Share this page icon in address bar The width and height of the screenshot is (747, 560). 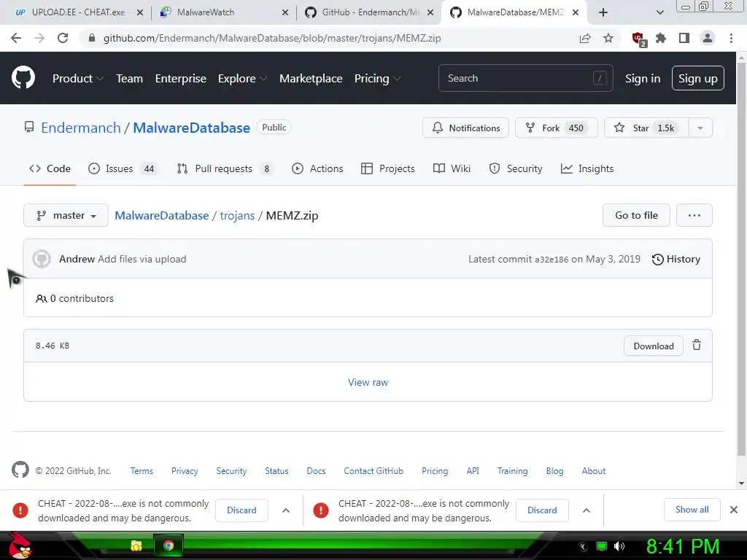coord(585,38)
